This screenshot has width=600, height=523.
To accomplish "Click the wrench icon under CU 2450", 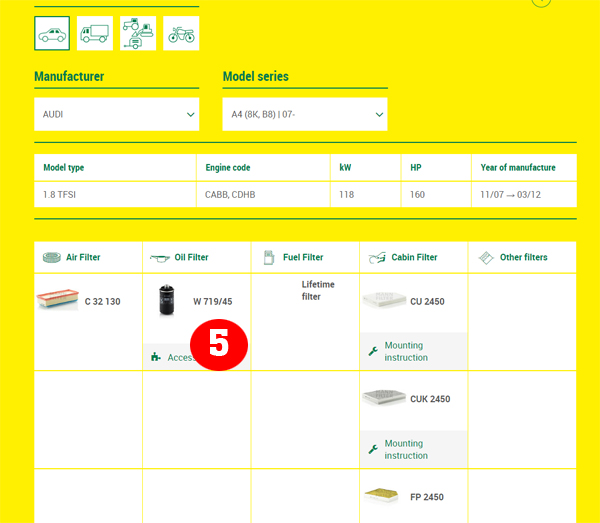I will click(373, 351).
